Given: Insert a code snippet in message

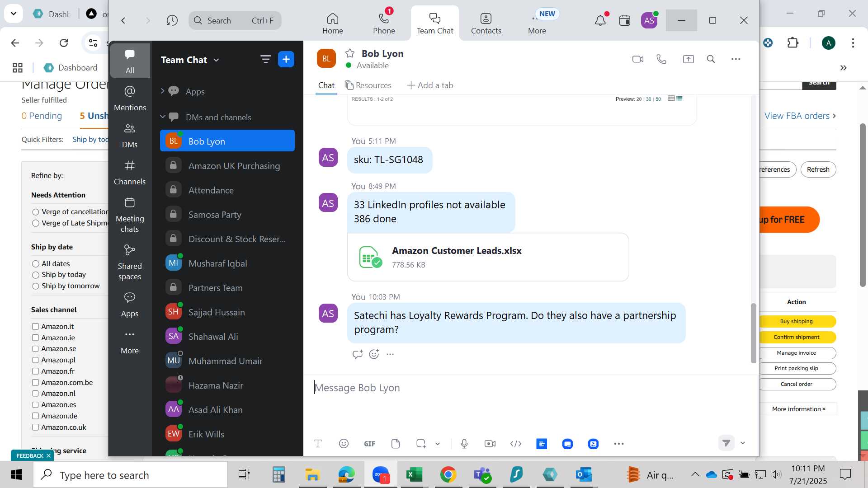Looking at the screenshot, I should click(516, 444).
